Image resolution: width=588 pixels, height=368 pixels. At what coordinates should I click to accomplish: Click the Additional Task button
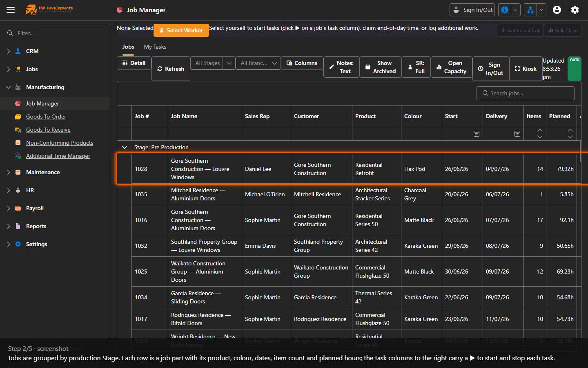point(520,30)
